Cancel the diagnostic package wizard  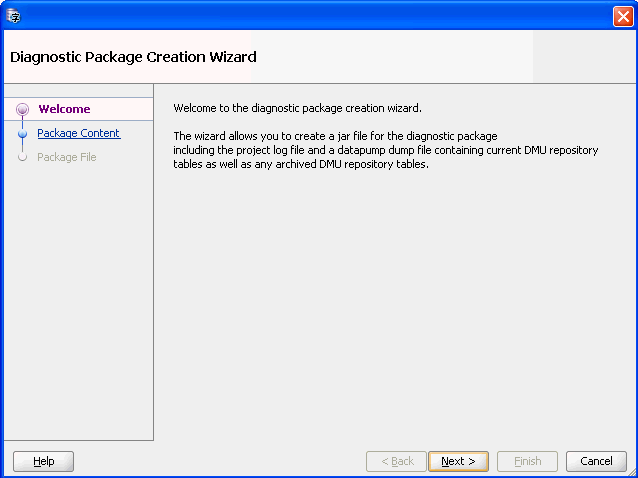coord(596,461)
